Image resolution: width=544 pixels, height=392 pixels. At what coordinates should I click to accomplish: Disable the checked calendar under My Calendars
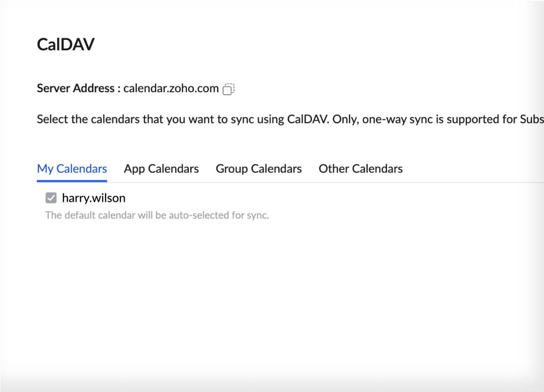pos(50,198)
